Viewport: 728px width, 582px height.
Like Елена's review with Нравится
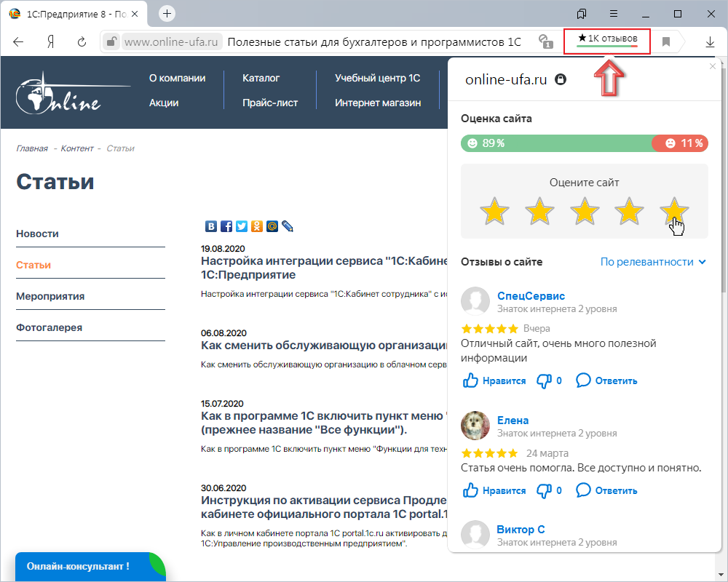(494, 490)
